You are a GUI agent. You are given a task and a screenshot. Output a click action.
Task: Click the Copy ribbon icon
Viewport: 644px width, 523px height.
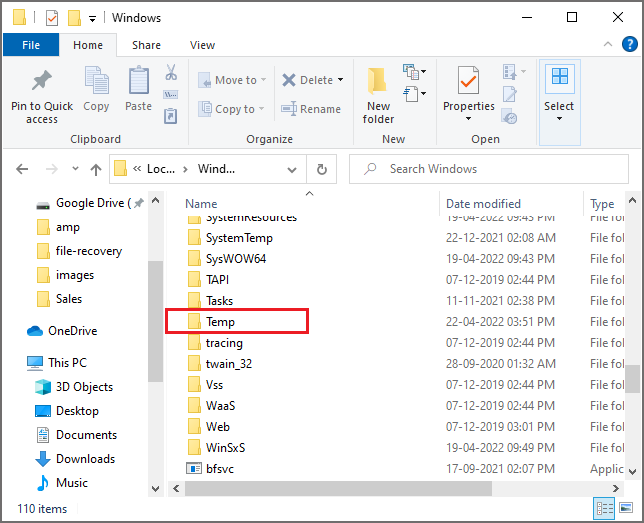97,81
